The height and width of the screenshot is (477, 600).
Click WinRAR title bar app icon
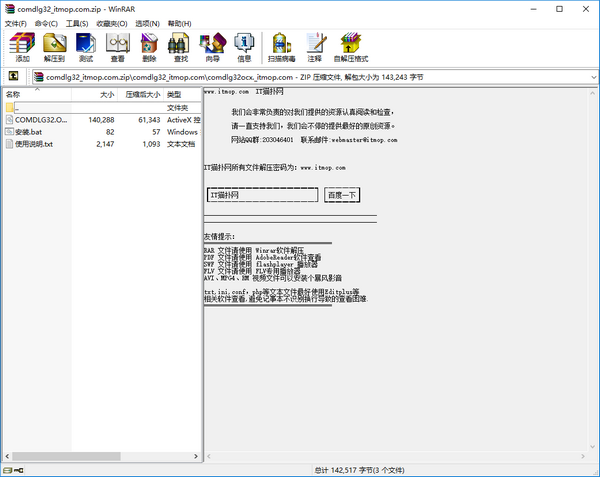click(x=9, y=9)
